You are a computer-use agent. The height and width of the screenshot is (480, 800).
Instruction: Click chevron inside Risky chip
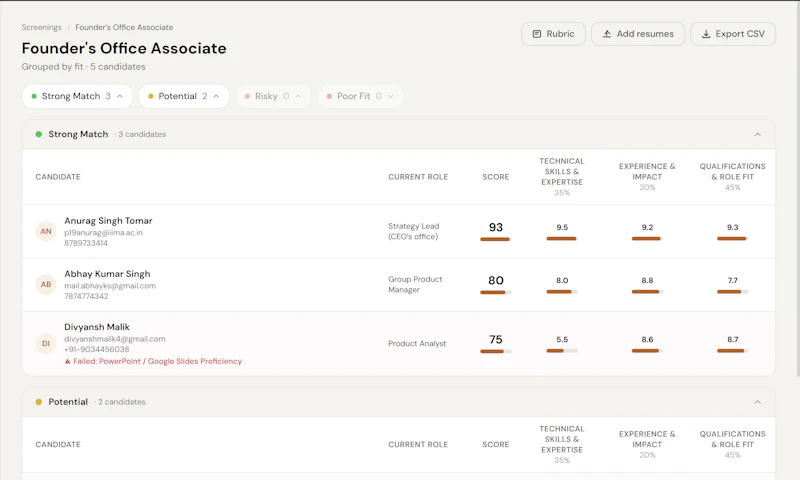[x=298, y=96]
